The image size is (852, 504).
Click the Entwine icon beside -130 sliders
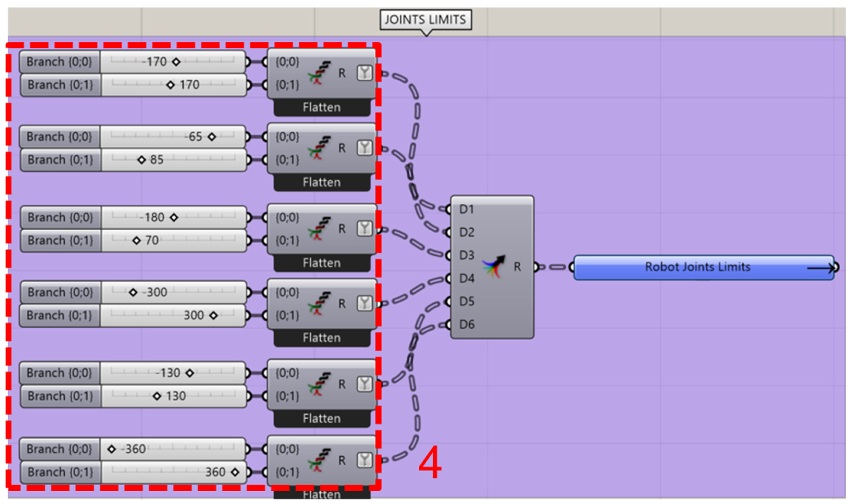(x=319, y=384)
